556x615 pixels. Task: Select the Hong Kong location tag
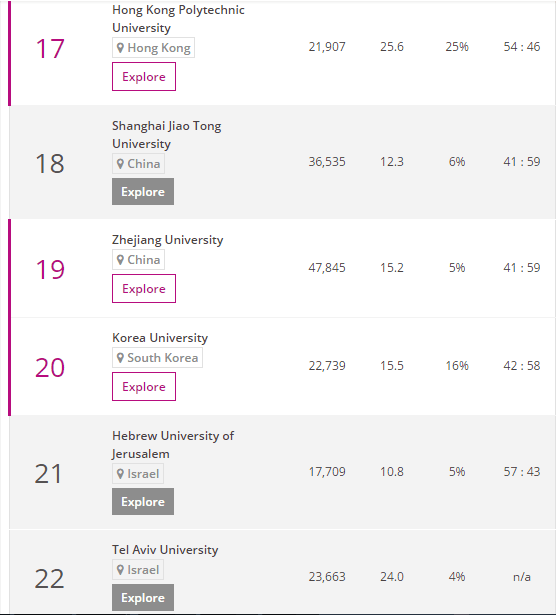pyautogui.click(x=153, y=48)
